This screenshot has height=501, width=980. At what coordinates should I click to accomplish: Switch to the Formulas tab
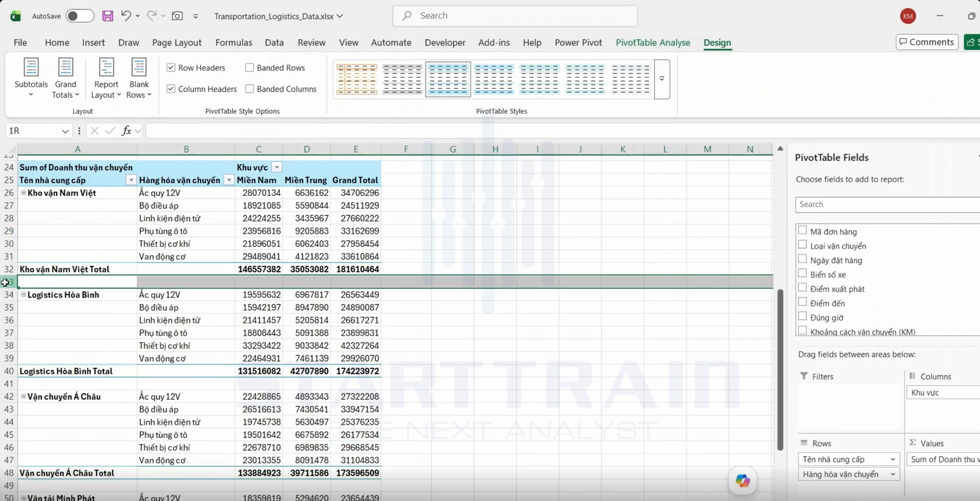coord(233,42)
